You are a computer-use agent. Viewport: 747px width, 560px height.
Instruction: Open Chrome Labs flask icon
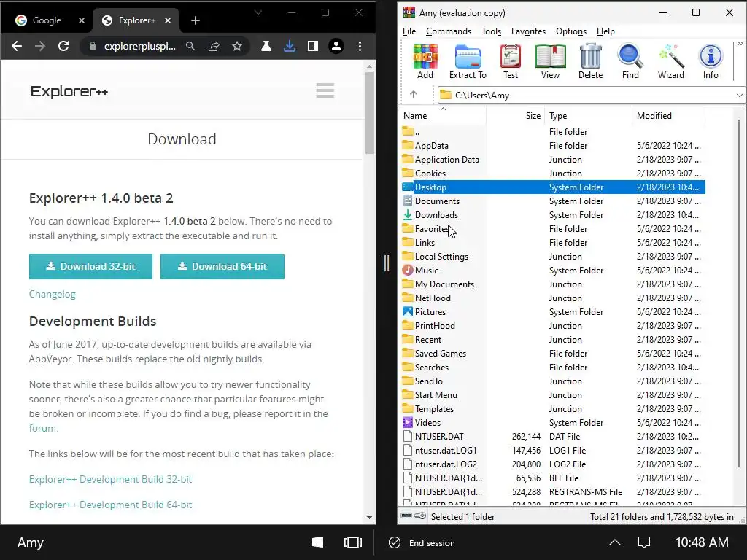(266, 46)
